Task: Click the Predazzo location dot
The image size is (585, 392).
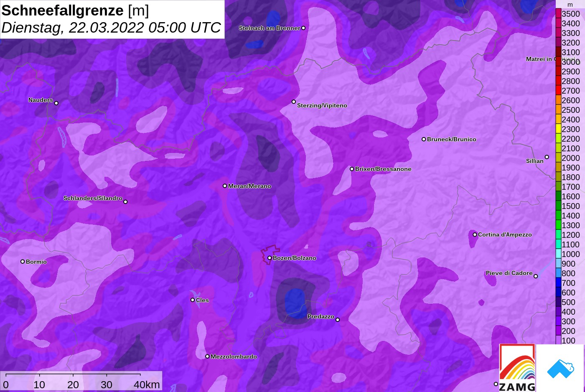Action: click(x=338, y=320)
